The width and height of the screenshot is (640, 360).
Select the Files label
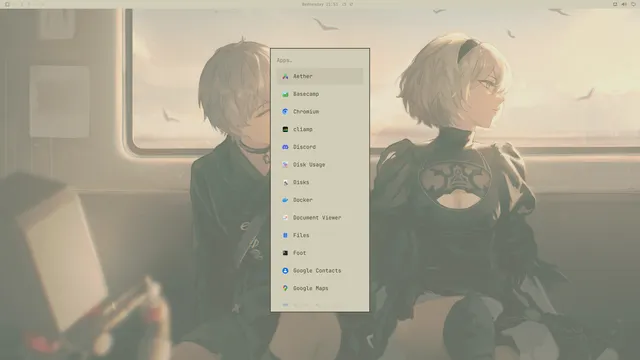coord(301,235)
